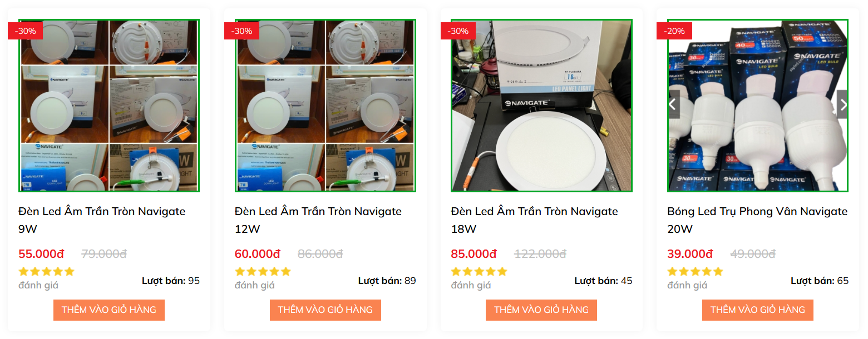868x339 pixels.
Task: Click the star rating of the 12W ceiling light
Action: (x=263, y=272)
